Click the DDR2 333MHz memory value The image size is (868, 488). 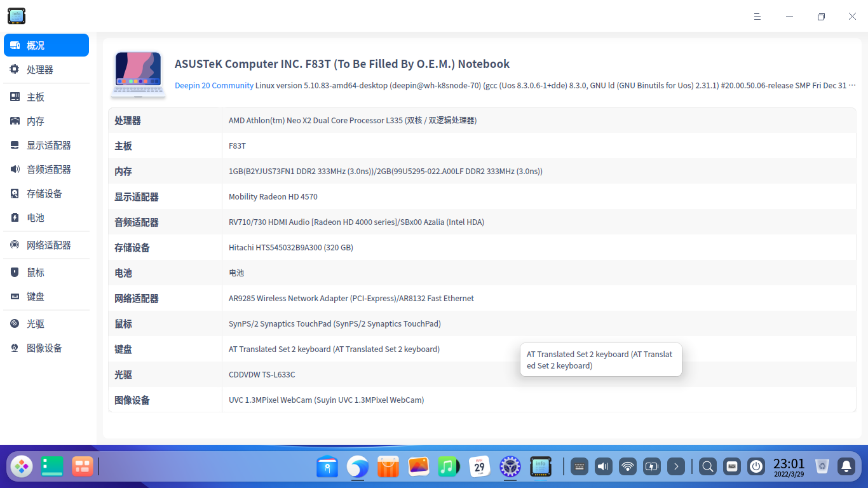pyautogui.click(x=386, y=171)
